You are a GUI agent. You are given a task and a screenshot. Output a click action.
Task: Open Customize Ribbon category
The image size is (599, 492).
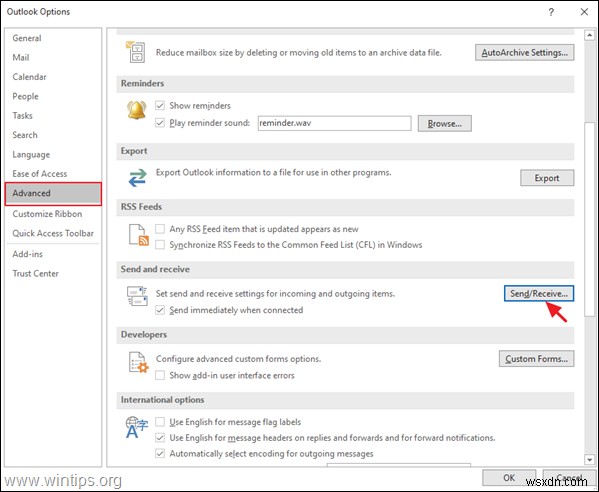53,214
